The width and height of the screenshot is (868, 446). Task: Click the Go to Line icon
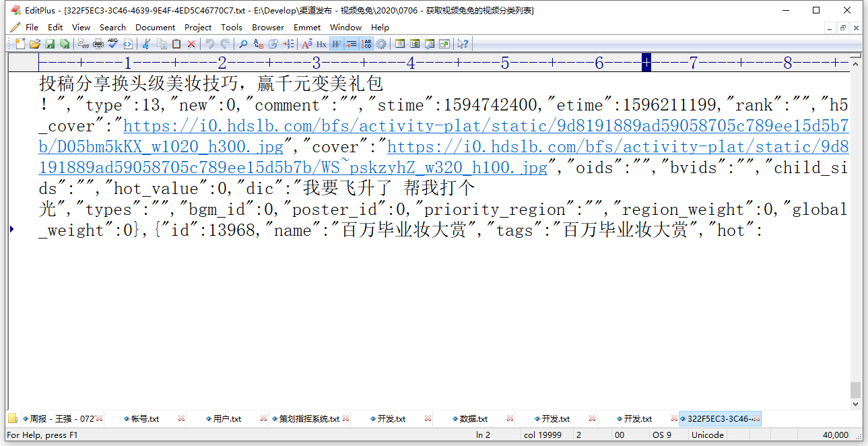click(288, 44)
